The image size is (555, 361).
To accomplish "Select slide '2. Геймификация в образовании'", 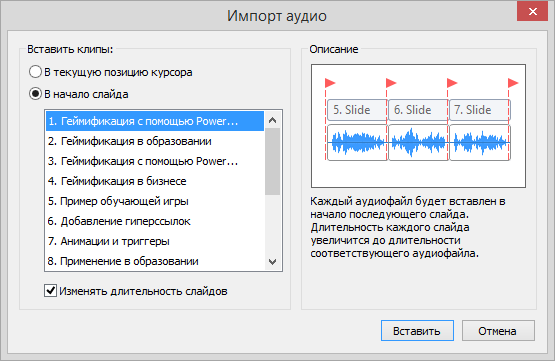I will [x=155, y=141].
